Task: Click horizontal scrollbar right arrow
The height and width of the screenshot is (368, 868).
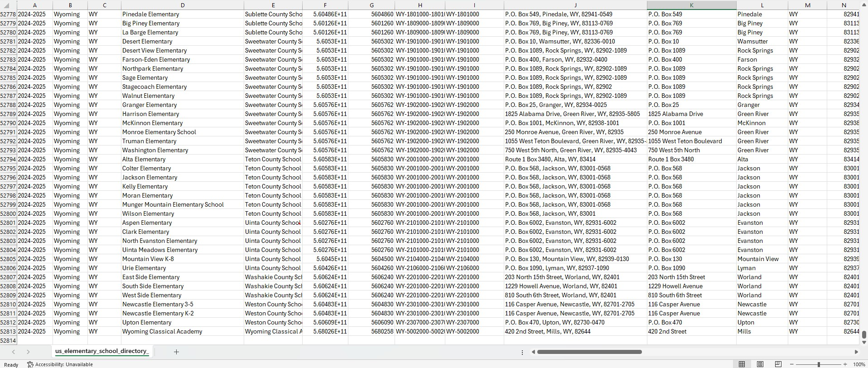Action: point(856,352)
